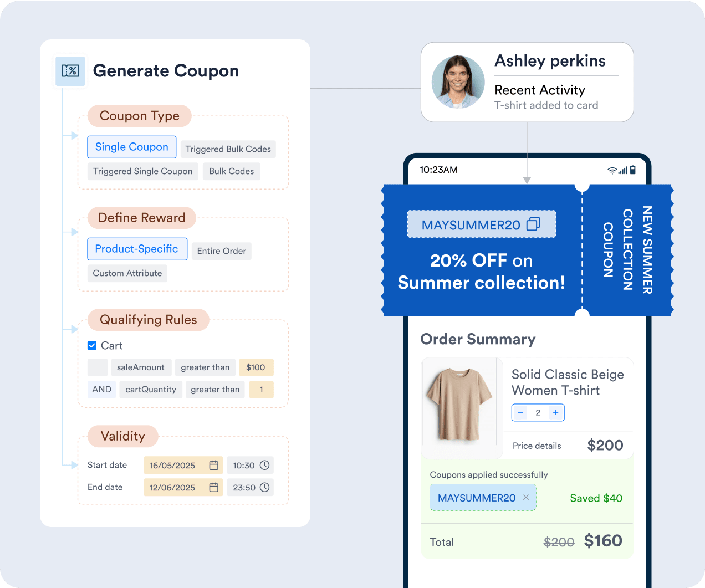Click the 16/05/2025 start date field
The height and width of the screenshot is (588, 705).
(183, 465)
